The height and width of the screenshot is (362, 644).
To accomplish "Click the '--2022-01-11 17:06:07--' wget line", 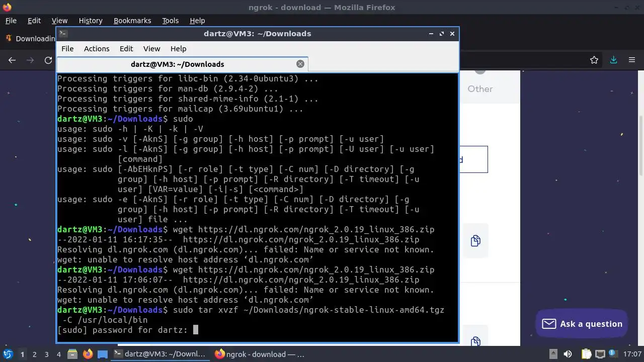I will (x=238, y=280).
